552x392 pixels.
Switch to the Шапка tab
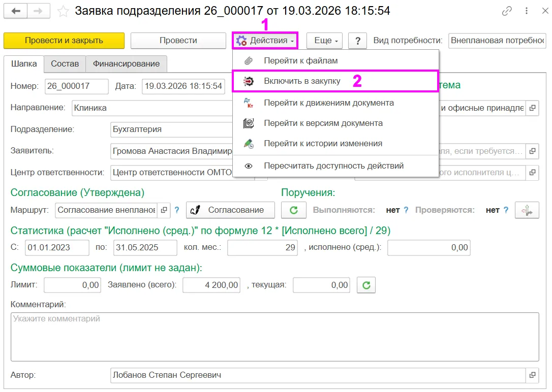tap(24, 63)
